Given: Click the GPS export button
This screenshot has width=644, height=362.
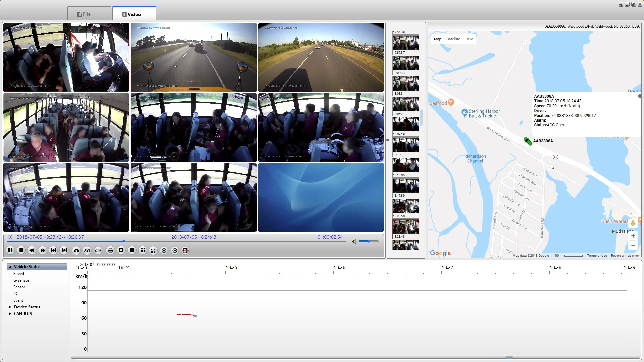Looking at the screenshot, I should click(x=98, y=250).
